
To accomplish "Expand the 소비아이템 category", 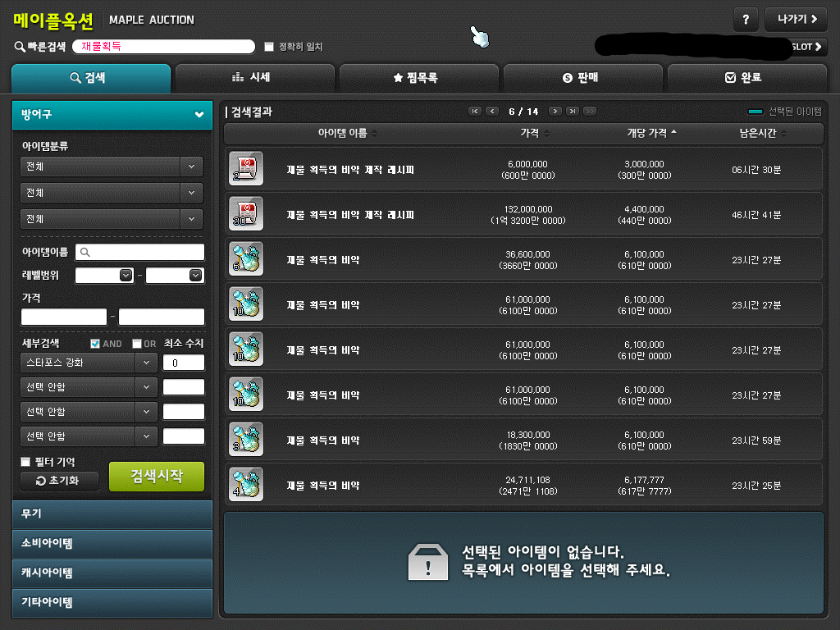I will (x=112, y=543).
